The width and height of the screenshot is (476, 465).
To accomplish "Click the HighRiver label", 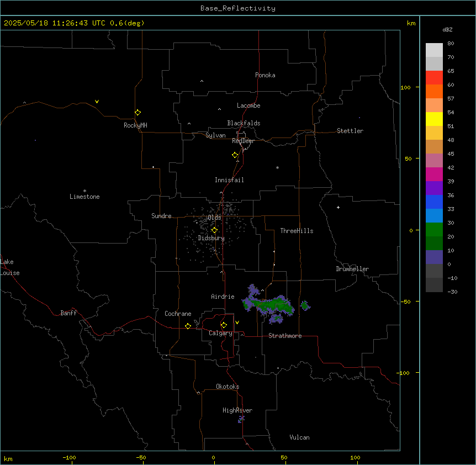I will [x=237, y=410].
